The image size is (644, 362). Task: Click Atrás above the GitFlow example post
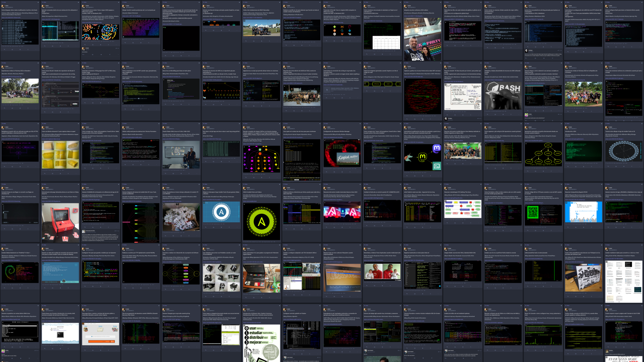(246, 123)
